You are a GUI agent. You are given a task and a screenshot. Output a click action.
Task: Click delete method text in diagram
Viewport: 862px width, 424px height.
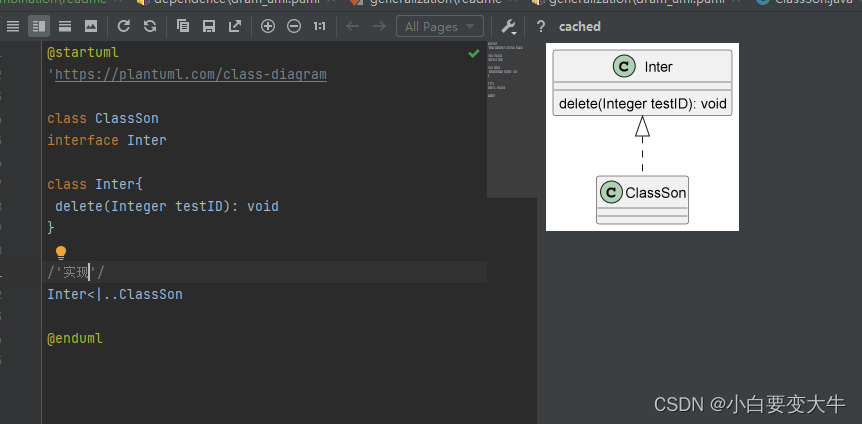click(x=643, y=103)
